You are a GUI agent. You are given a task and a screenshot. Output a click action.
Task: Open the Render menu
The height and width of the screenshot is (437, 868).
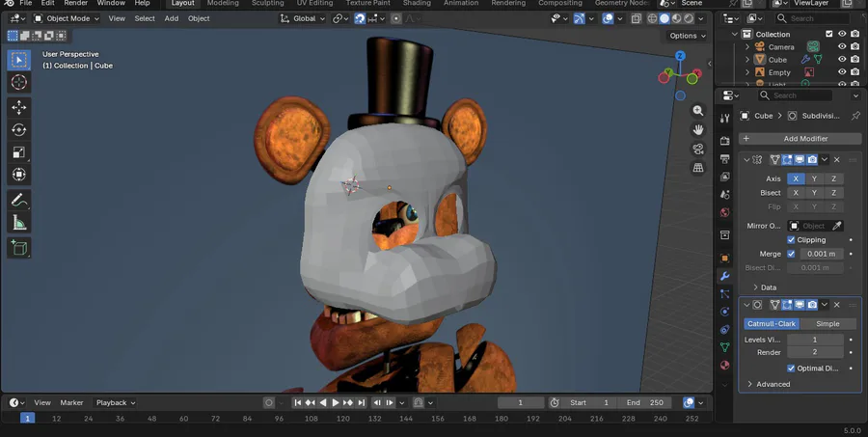click(x=76, y=3)
